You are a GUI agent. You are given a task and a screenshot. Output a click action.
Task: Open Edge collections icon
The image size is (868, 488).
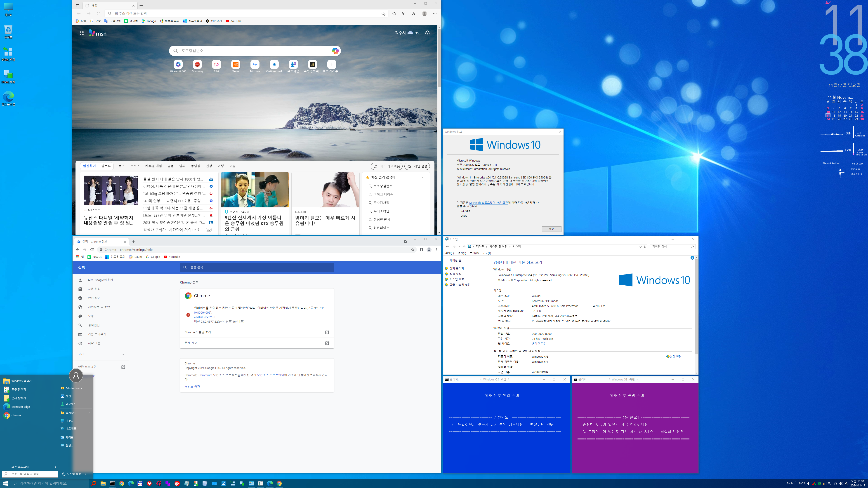(x=404, y=14)
